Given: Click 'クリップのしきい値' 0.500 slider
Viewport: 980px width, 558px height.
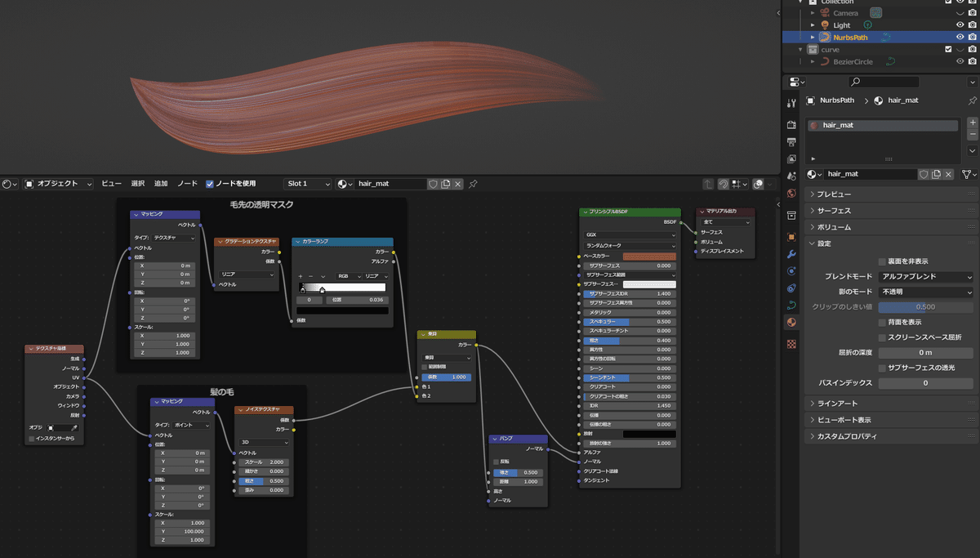Looking at the screenshot, I should 925,307.
